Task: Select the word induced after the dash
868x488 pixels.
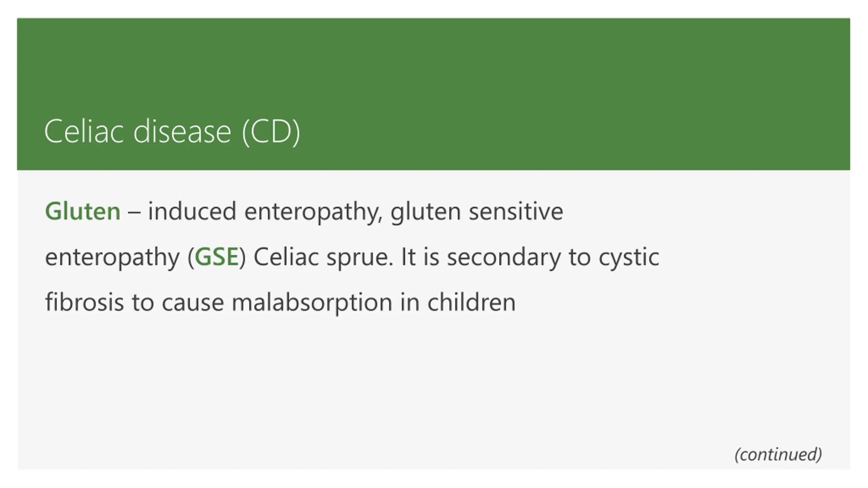Action: (192, 211)
